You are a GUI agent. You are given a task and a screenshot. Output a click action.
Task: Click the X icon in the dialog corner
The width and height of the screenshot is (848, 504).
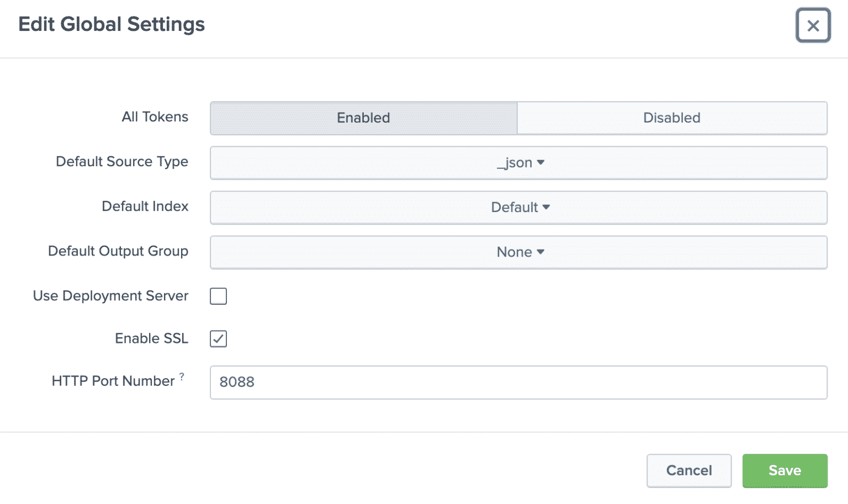813,25
